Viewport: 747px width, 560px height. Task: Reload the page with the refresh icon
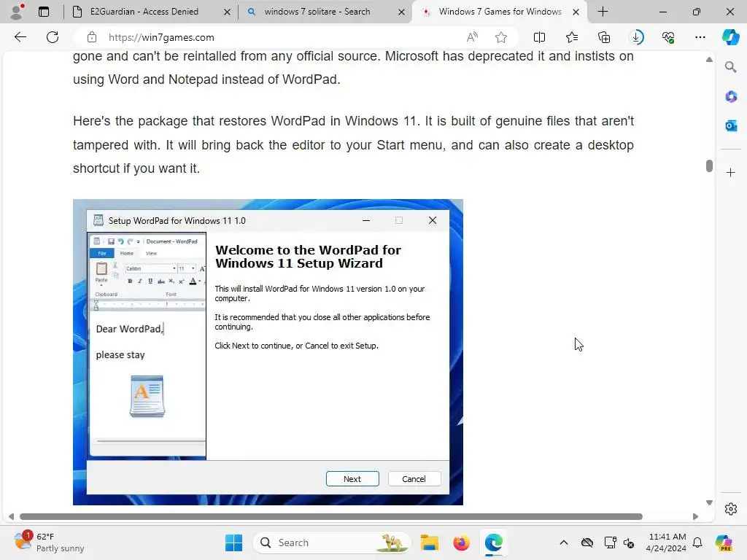(x=53, y=37)
